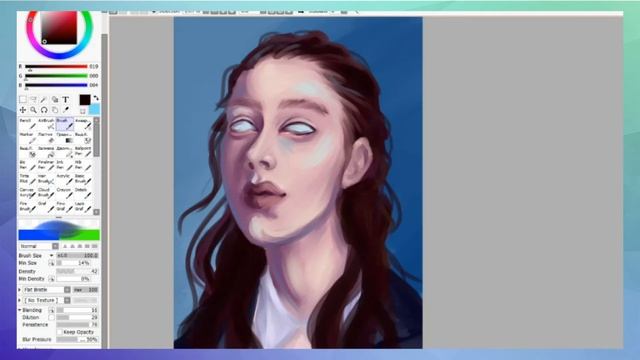Adjust the green G channel slider
Screen dimensions: 640x360
point(56,76)
